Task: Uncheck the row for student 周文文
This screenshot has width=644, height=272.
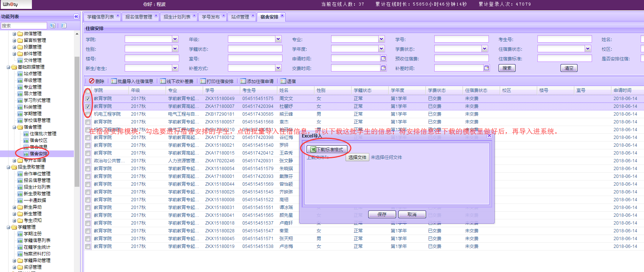Action: pyautogui.click(x=88, y=99)
